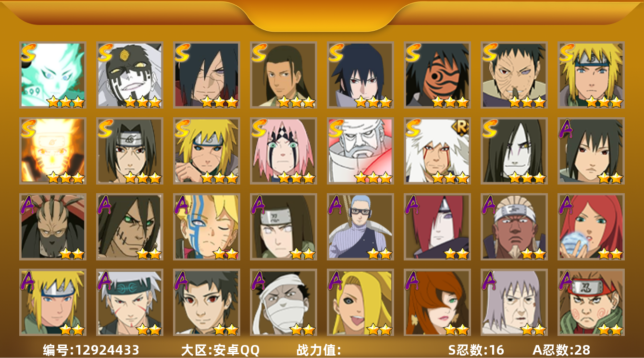644x358 pixels.
Task: Choose the pink-haired Sakura S-rank portrait
Action: pyautogui.click(x=283, y=150)
